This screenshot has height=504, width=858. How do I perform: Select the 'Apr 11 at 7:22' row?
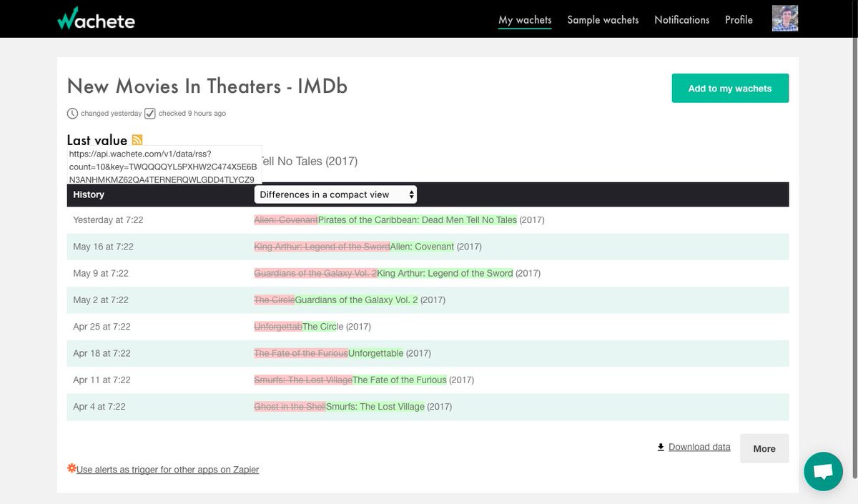(428, 380)
